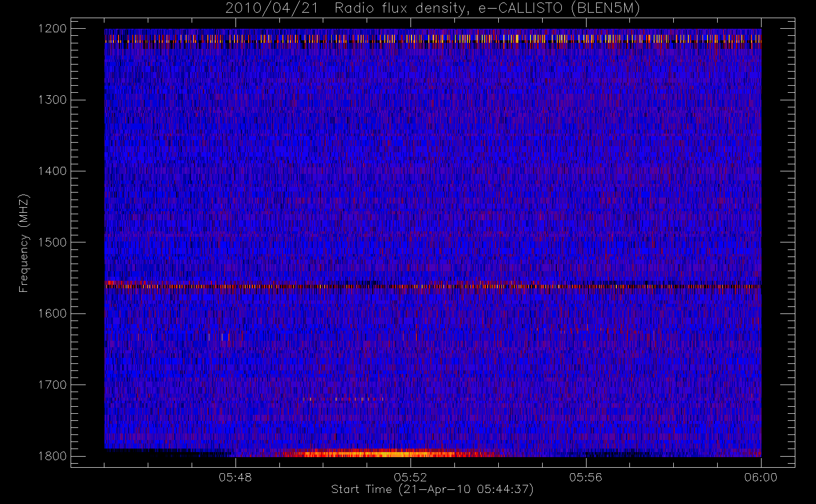Select the 1700 frequency axis label
816x504 pixels.
52,385
